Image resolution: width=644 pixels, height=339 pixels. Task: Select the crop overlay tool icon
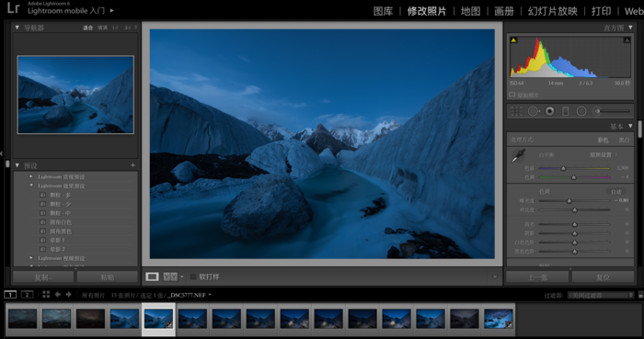click(x=516, y=111)
